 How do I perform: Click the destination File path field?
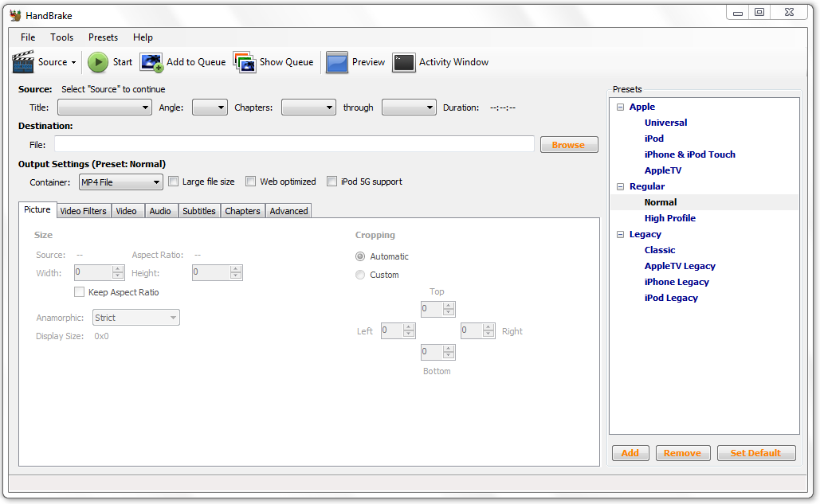[x=294, y=144]
